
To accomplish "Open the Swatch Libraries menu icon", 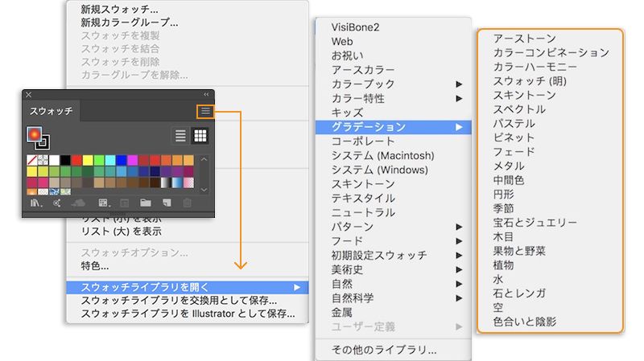I will point(36,203).
